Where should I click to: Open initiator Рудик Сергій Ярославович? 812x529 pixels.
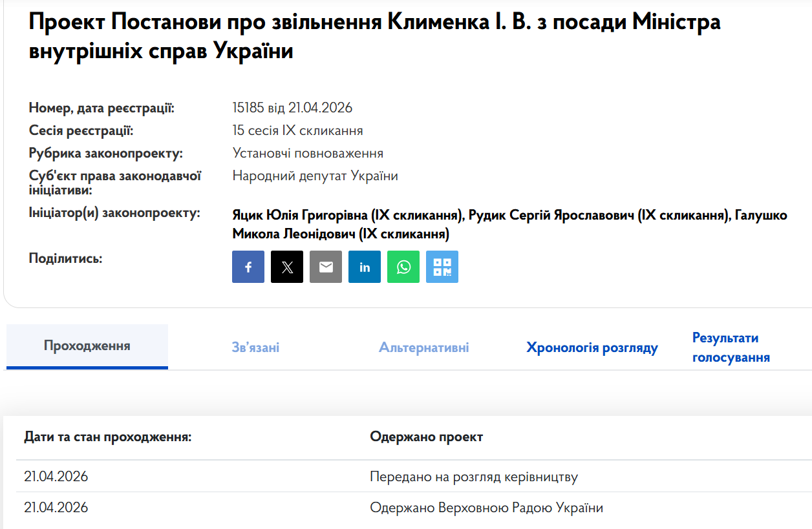(598, 215)
